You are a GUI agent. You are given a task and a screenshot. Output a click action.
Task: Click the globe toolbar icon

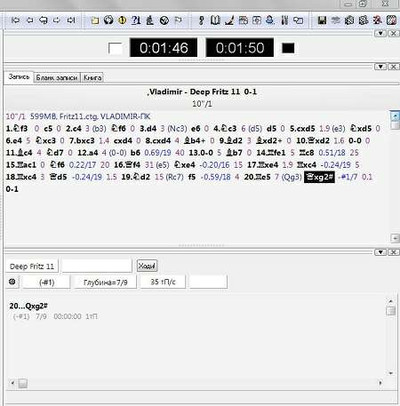click(x=109, y=20)
